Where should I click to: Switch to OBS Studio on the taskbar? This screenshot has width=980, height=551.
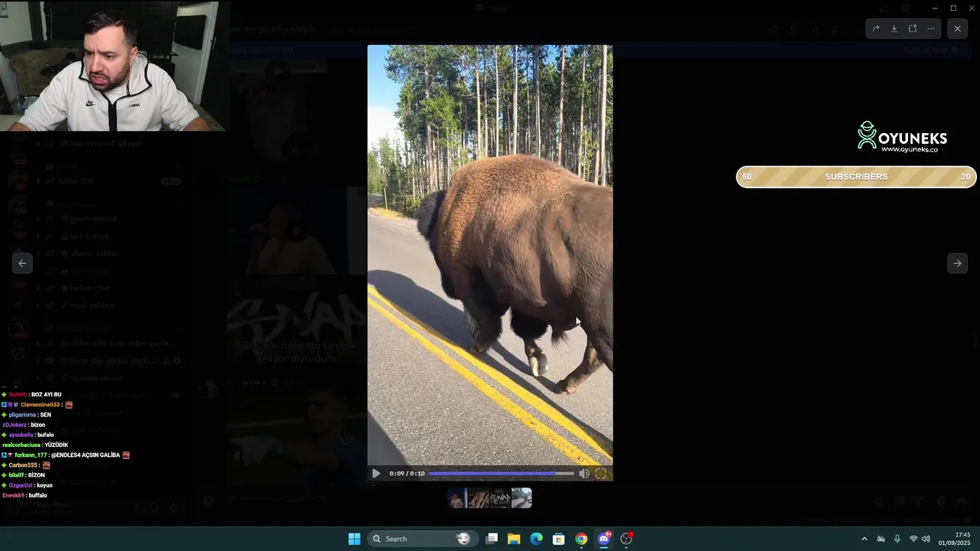(626, 539)
